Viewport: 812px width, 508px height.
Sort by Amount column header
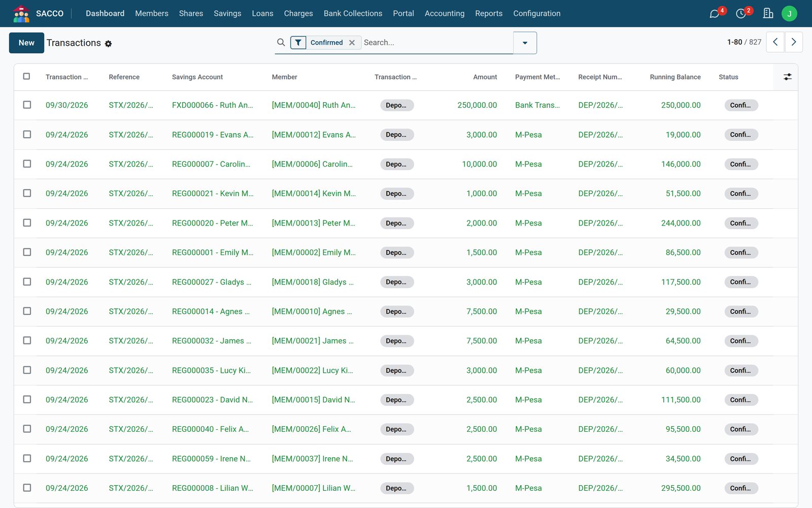[485, 77]
